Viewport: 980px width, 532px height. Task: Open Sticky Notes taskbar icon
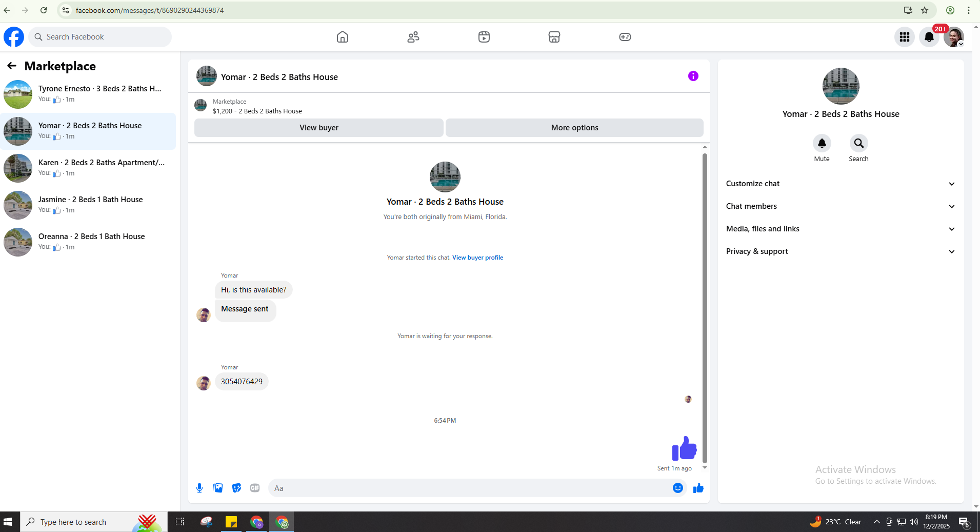pos(231,522)
